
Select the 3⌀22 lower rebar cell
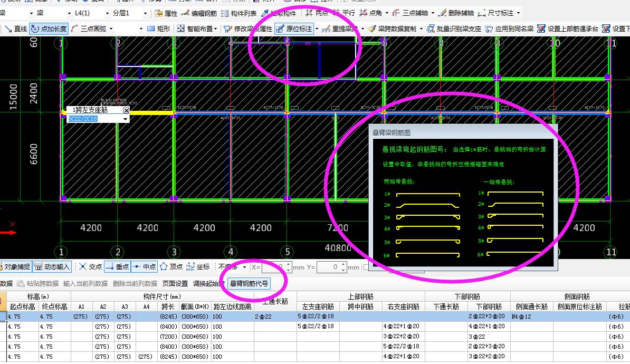[489, 337]
